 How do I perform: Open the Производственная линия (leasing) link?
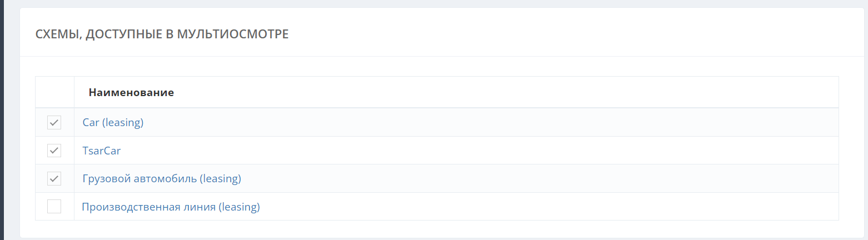171,207
